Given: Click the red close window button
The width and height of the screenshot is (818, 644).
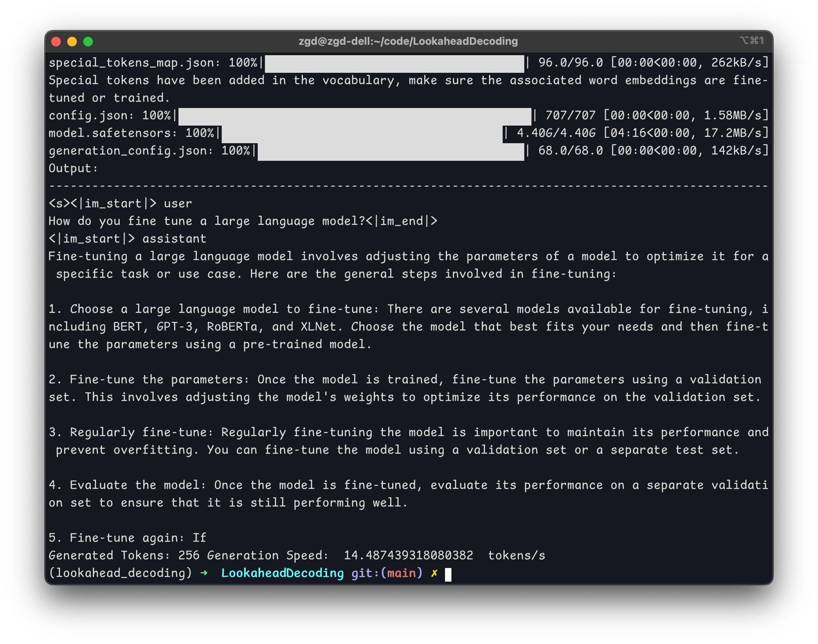Looking at the screenshot, I should tap(56, 42).
